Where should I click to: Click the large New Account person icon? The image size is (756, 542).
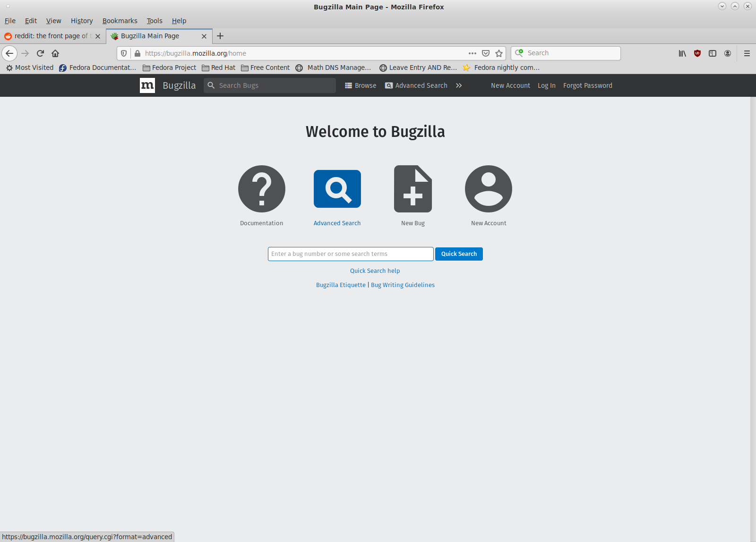(489, 189)
